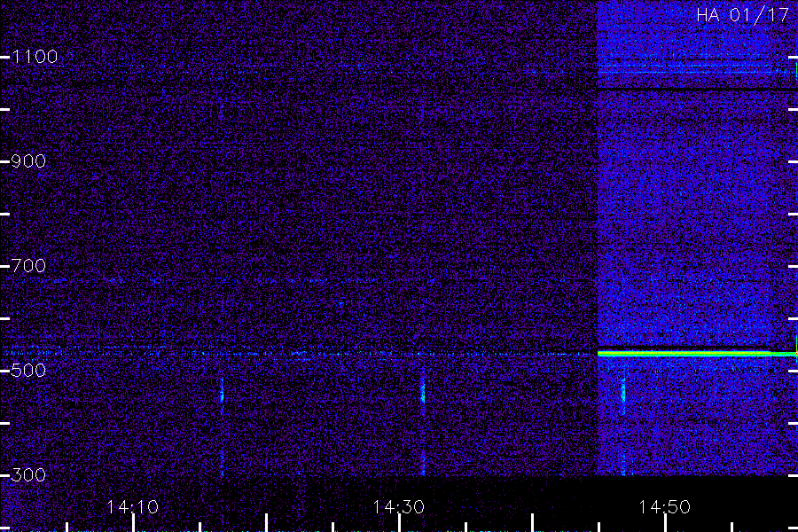Screen dimensions: 798x532
Task: Click the 1100 frequency axis label
Action: 35,57
